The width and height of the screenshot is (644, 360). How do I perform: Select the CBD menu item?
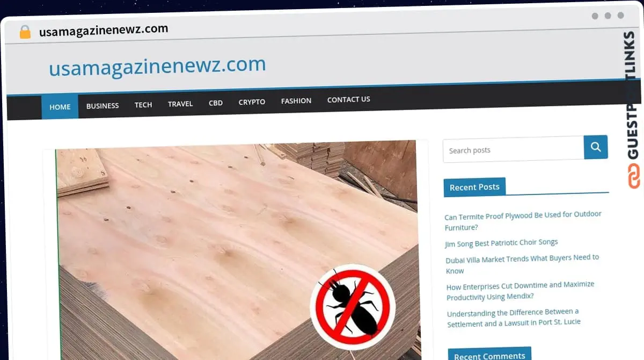point(216,103)
